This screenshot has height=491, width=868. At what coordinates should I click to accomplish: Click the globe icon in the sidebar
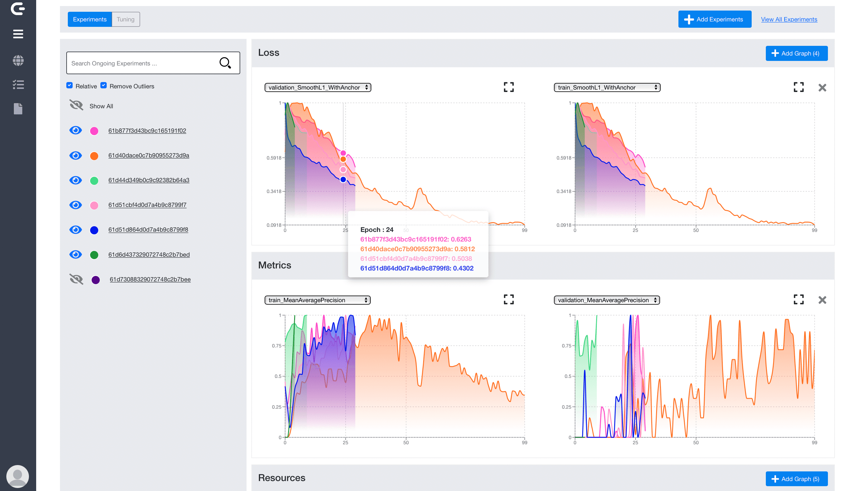point(18,60)
